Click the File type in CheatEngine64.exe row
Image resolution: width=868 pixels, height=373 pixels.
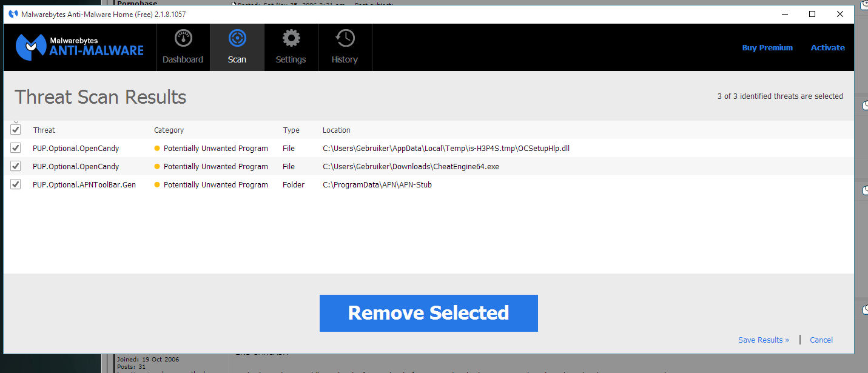pos(289,166)
